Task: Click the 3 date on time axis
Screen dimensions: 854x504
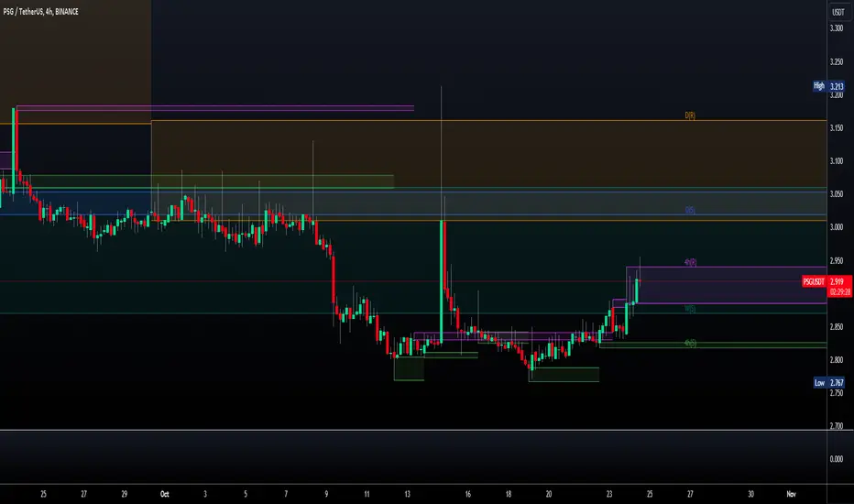Action: point(204,494)
